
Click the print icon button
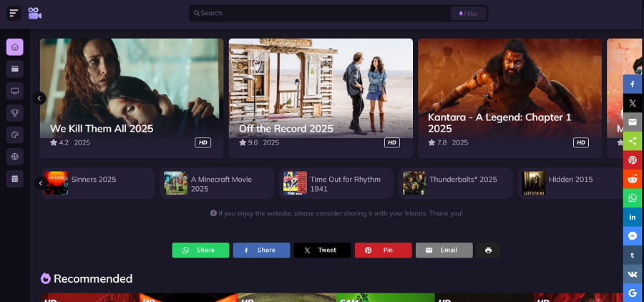(488, 250)
